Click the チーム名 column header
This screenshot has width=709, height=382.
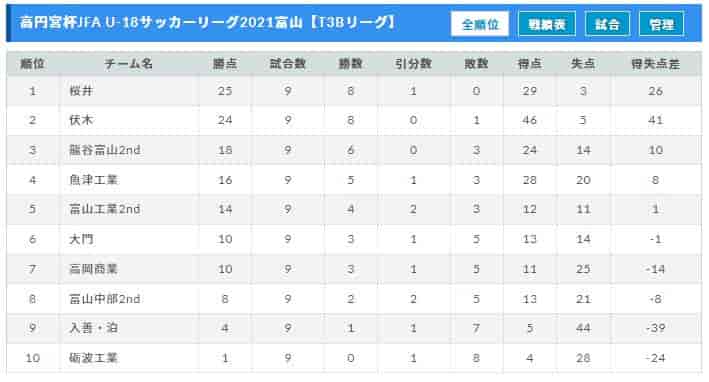pos(129,64)
